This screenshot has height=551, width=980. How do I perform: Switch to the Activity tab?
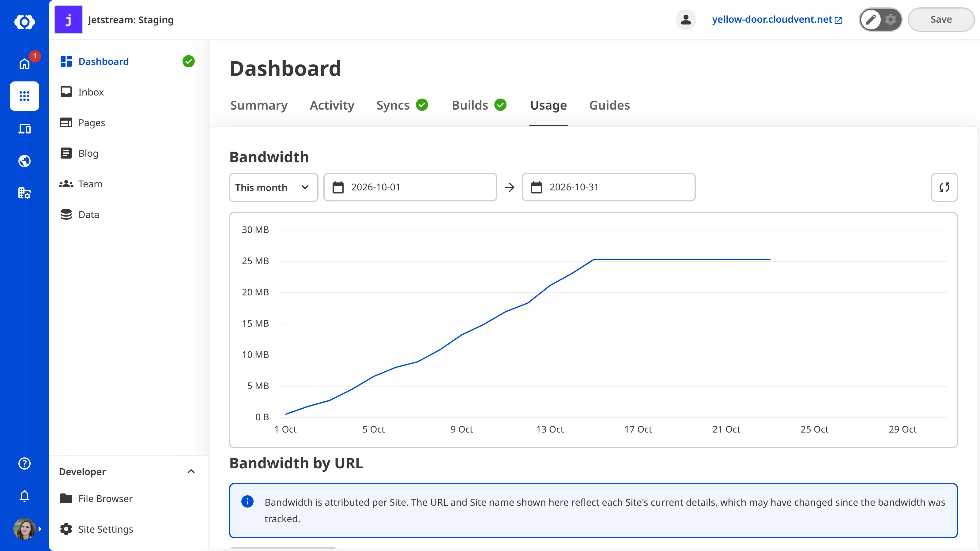click(332, 105)
